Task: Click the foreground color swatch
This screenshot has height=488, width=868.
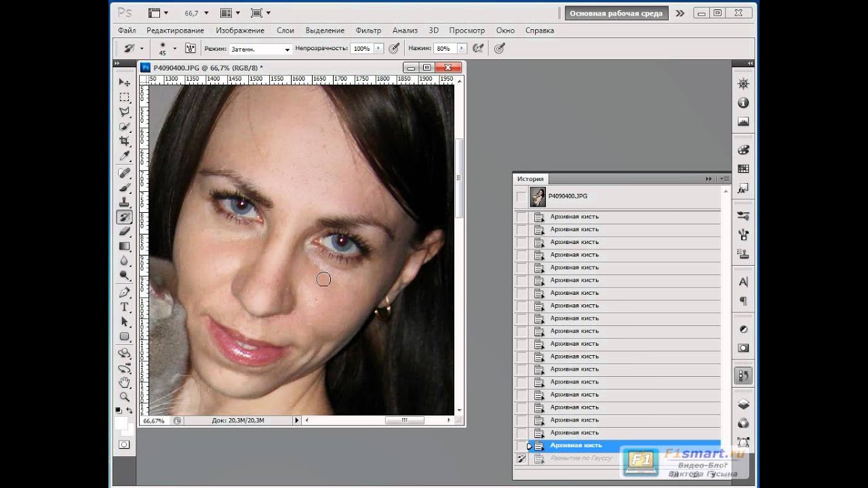Action: [x=121, y=422]
